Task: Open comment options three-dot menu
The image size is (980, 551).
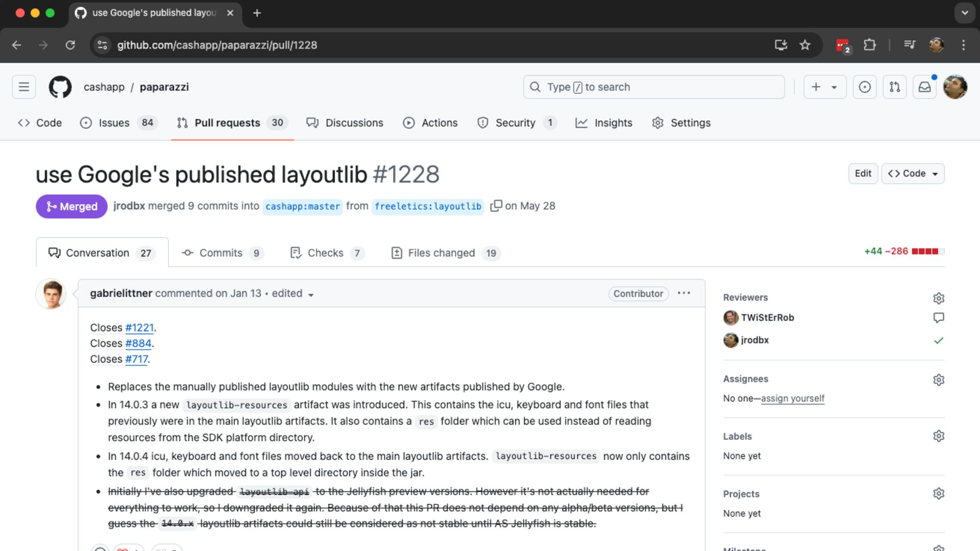Action: pyautogui.click(x=684, y=293)
